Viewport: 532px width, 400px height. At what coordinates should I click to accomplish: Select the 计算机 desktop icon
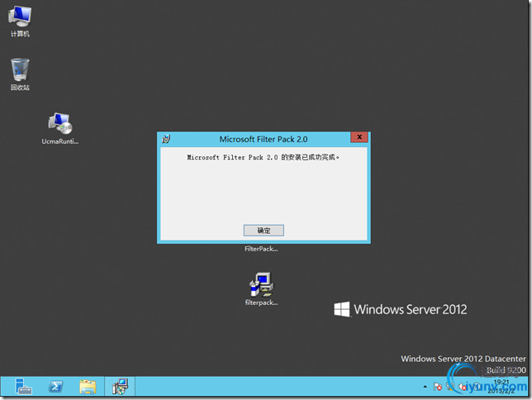pos(20,21)
